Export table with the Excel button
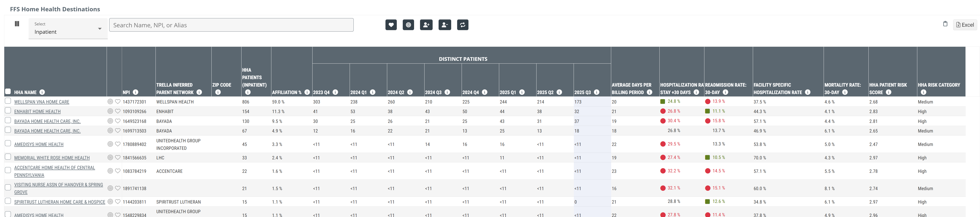The width and height of the screenshot is (980, 217). 965,25
